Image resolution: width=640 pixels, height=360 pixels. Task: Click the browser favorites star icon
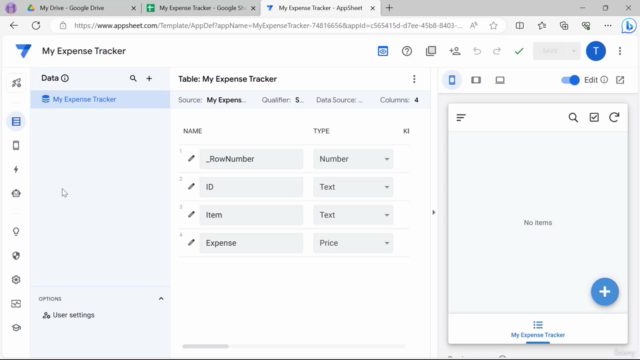click(x=493, y=25)
